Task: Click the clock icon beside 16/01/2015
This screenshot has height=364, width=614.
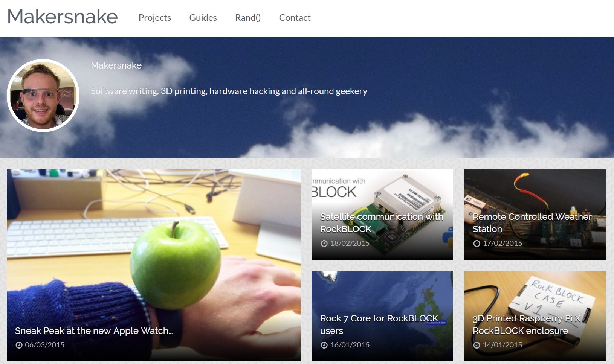Action: click(x=324, y=345)
